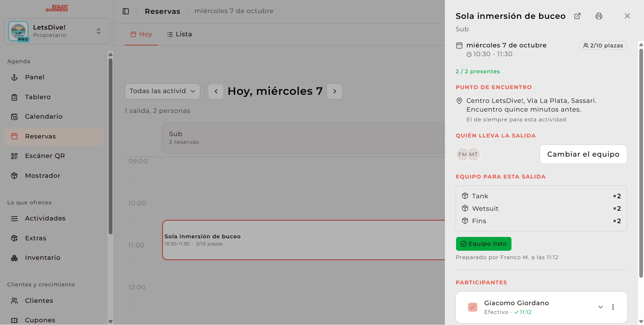Click the '10:30 - 11:30' time text
644x325 pixels.
pyautogui.click(x=493, y=54)
